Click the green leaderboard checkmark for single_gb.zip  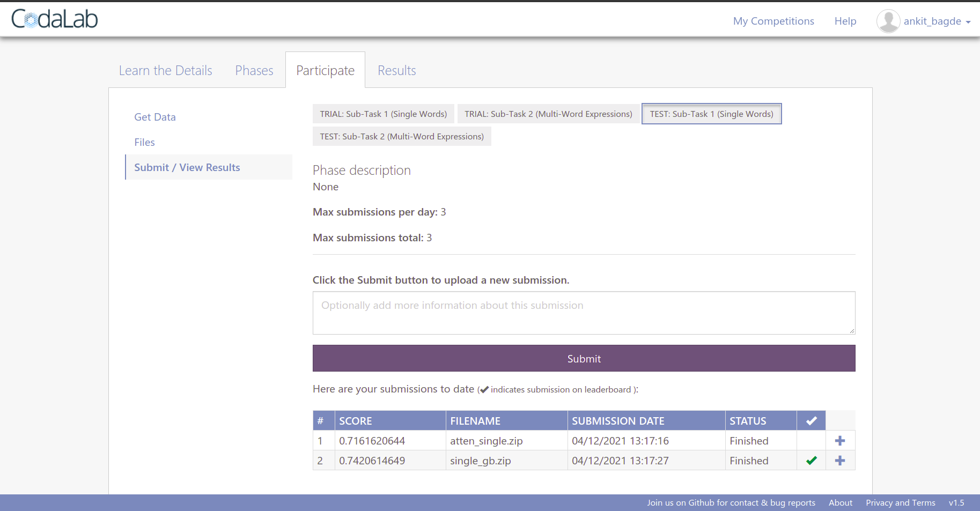pyautogui.click(x=810, y=460)
